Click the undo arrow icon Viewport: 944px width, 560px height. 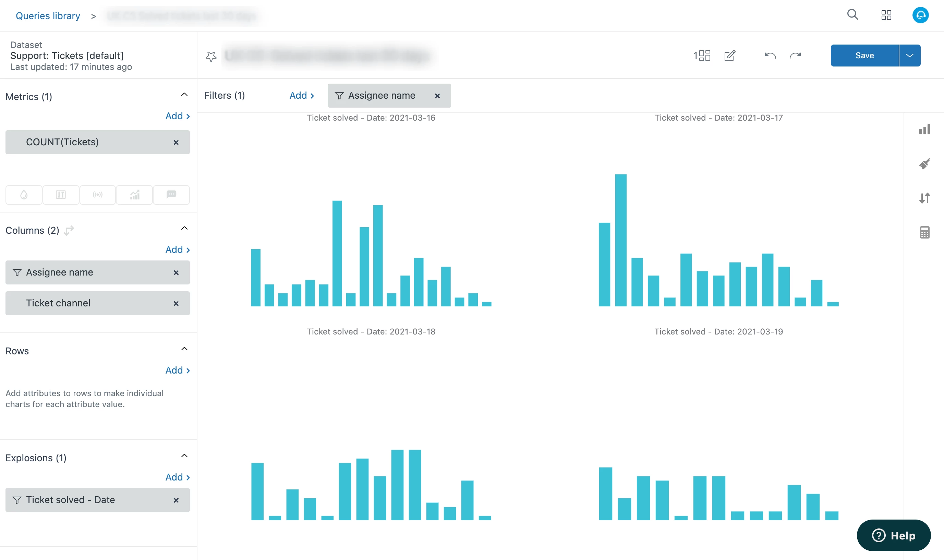coord(770,56)
